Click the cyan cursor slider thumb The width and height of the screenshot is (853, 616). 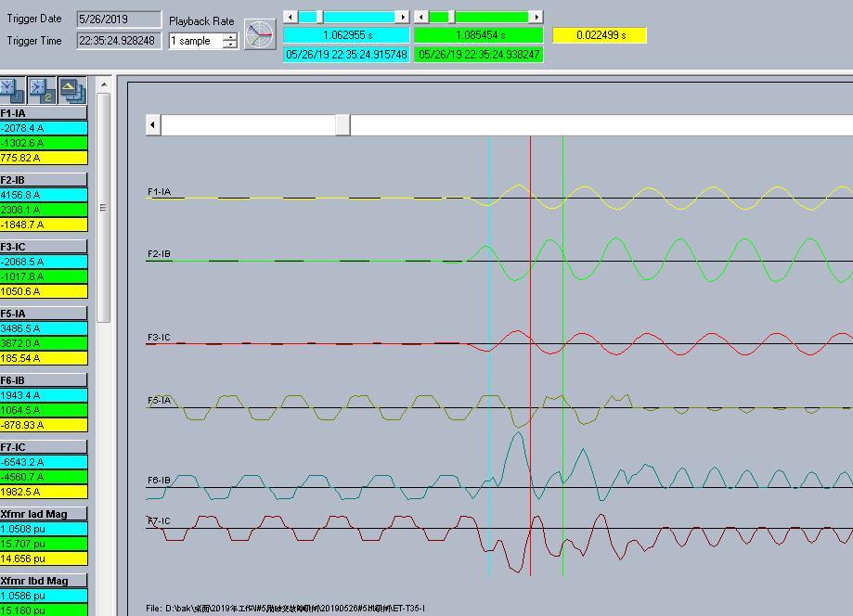pos(320,17)
